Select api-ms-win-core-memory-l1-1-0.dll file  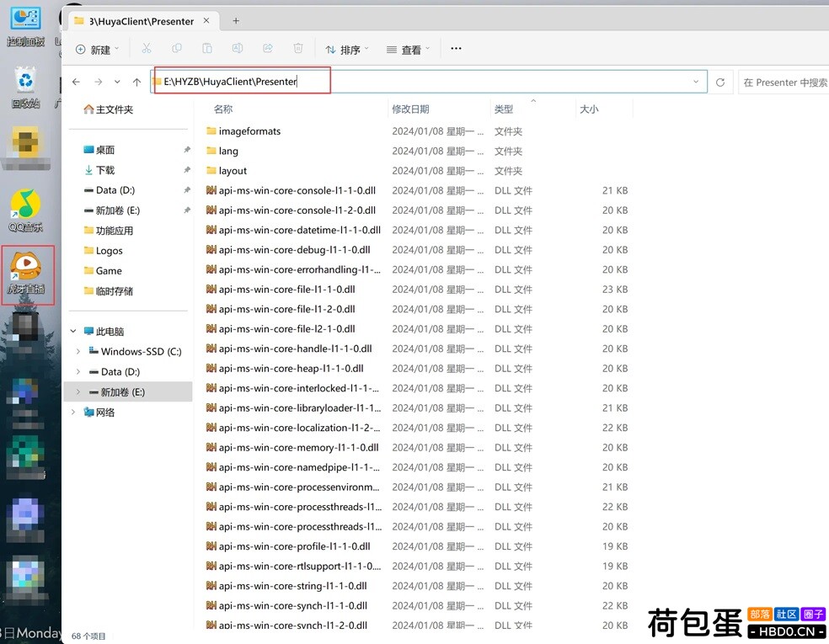click(x=292, y=448)
